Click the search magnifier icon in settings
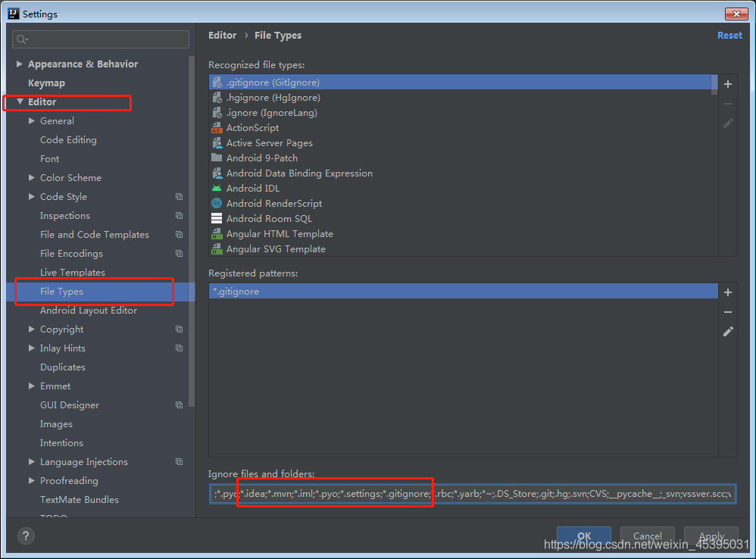 pos(22,39)
